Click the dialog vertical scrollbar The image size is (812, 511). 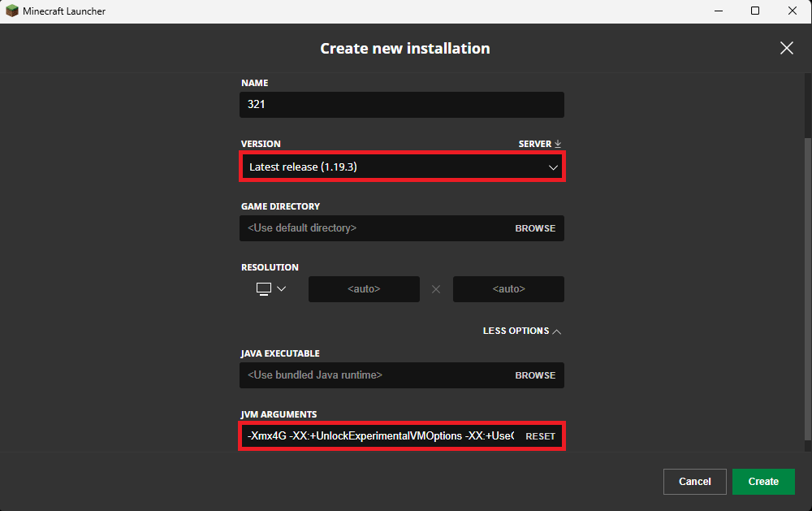click(807, 289)
